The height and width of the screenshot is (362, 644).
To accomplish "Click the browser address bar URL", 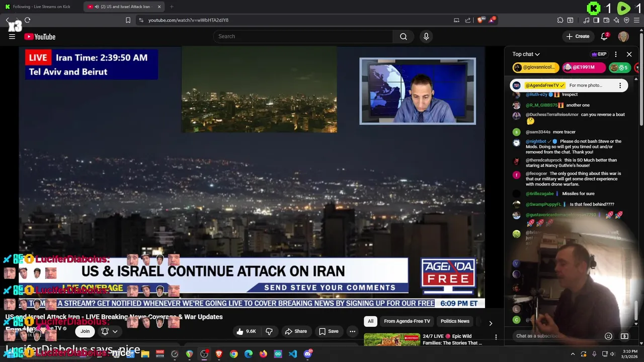I will (x=188, y=20).
